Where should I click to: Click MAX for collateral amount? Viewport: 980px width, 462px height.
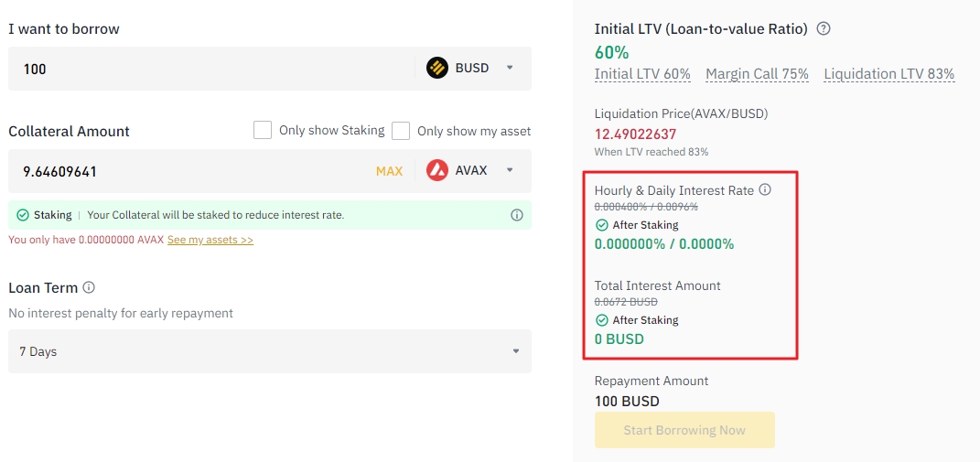coord(389,171)
